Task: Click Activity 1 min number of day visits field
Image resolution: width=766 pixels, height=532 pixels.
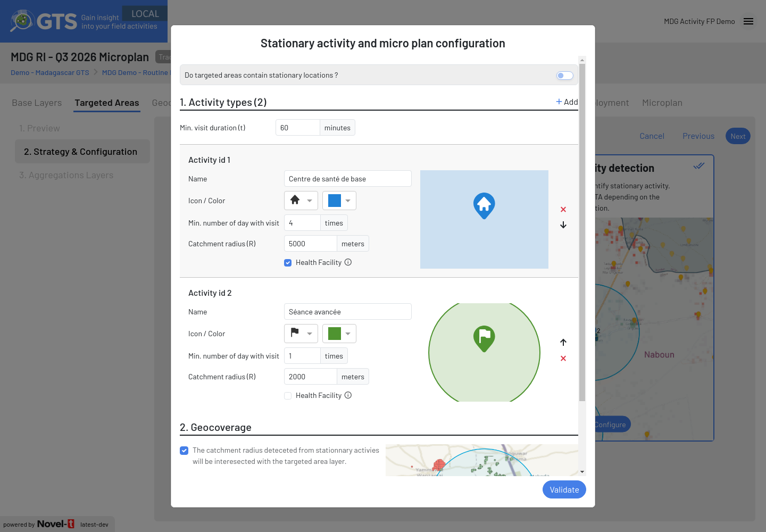Action: click(302, 223)
